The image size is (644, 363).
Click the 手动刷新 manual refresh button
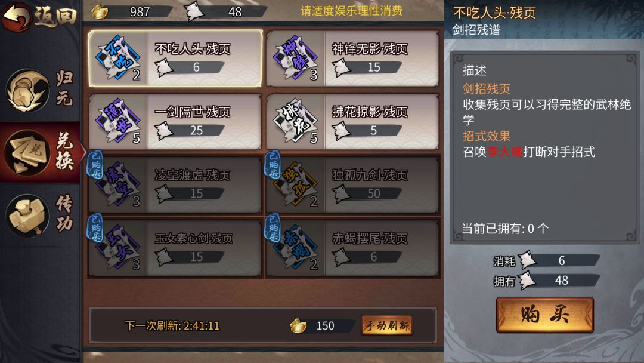[386, 325]
